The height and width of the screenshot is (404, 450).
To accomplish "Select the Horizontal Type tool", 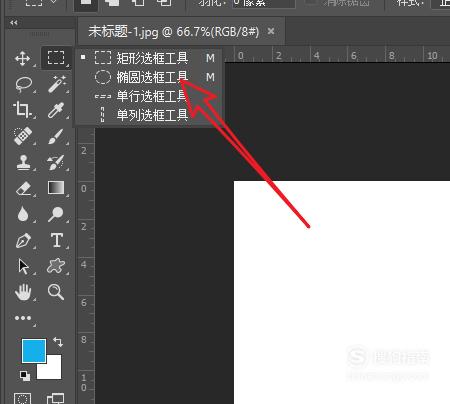I will pyautogui.click(x=57, y=240).
